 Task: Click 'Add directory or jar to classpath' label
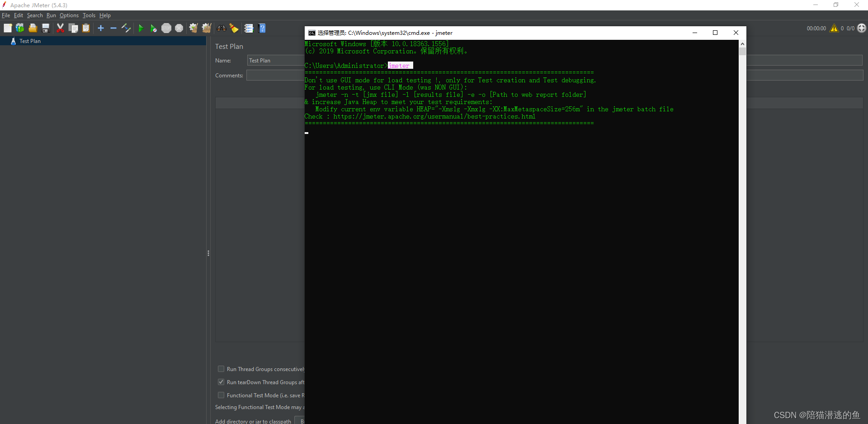click(x=253, y=421)
